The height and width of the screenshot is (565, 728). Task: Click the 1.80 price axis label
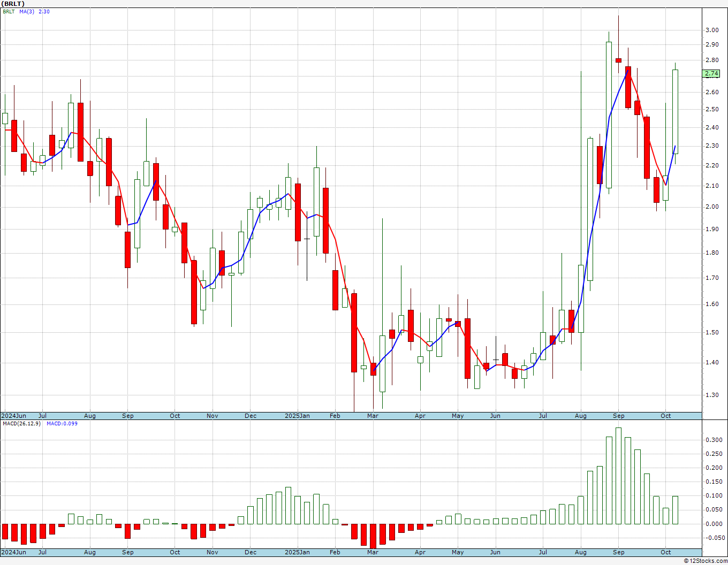tap(712, 253)
